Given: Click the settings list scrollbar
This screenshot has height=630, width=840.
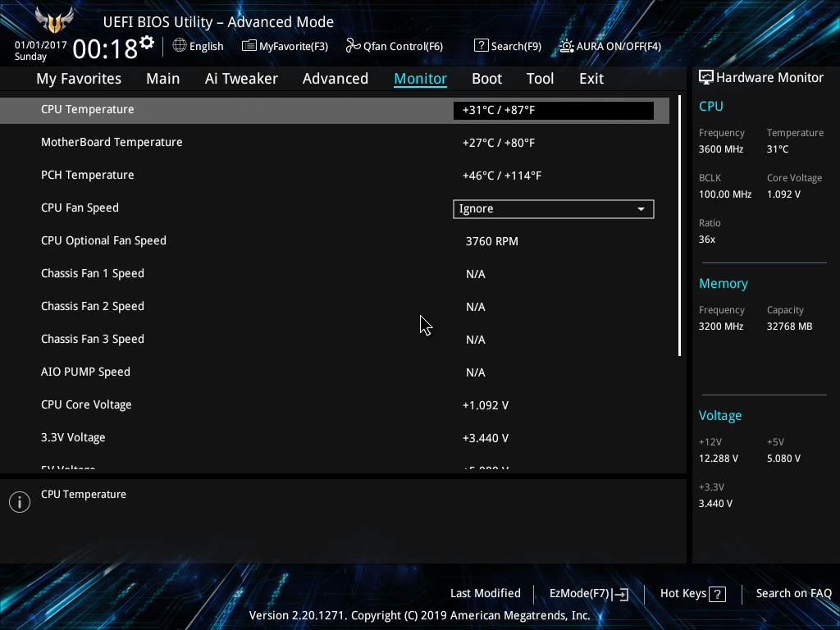Looking at the screenshot, I should (x=679, y=226).
